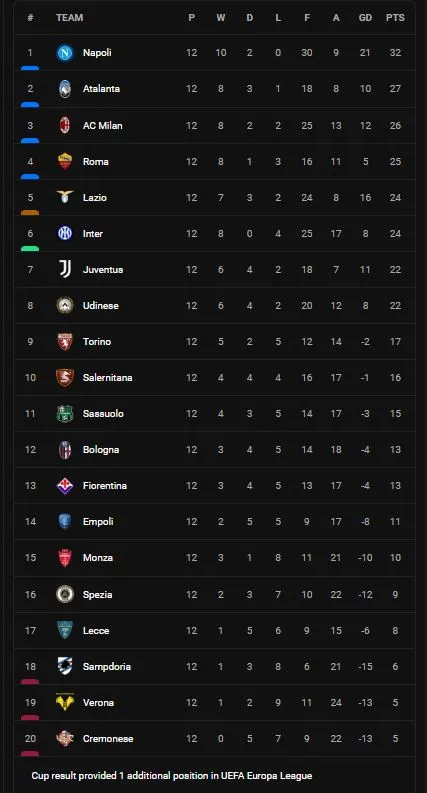Screen dimensions: 427x793
Task: Click the Sampdoria striped crest
Action: point(65,666)
